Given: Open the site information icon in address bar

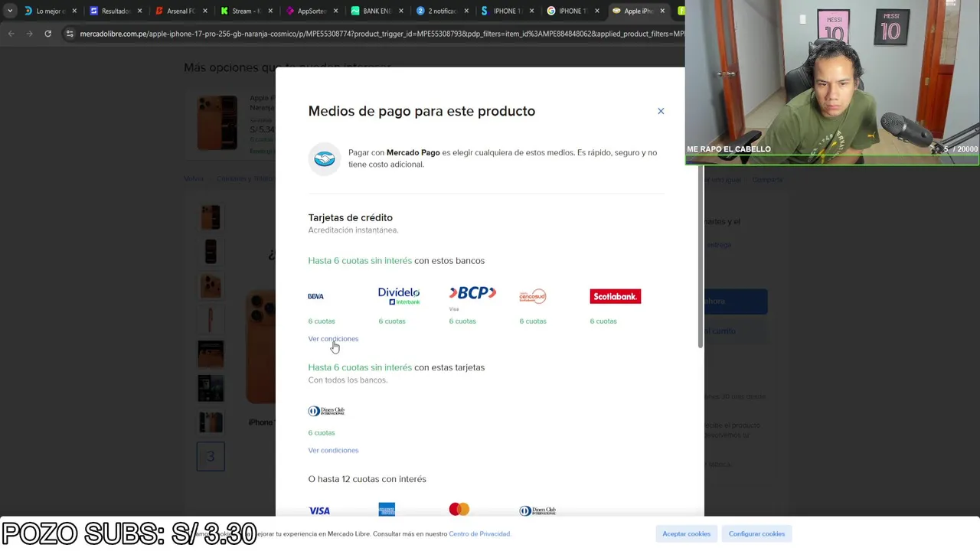Looking at the screenshot, I should point(70,34).
